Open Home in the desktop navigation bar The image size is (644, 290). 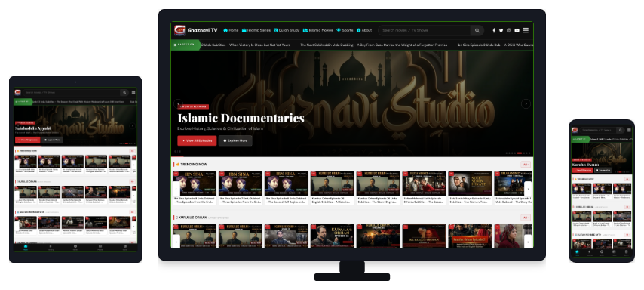pos(231,30)
